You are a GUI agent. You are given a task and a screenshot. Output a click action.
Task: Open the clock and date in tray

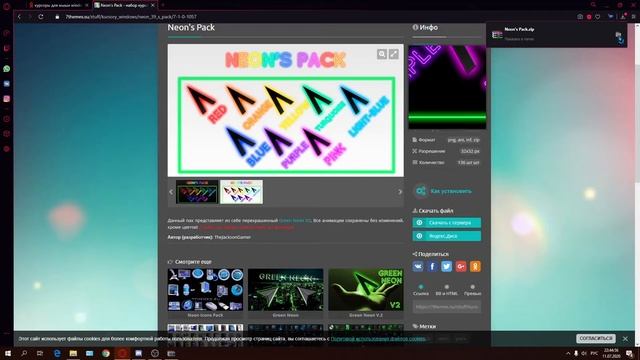(611, 353)
